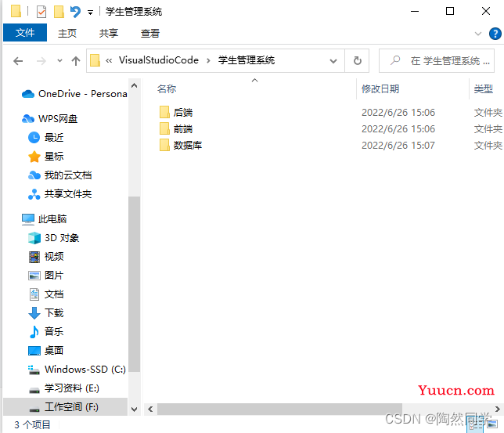Click date 2022/6/26 15:07

coord(398,146)
